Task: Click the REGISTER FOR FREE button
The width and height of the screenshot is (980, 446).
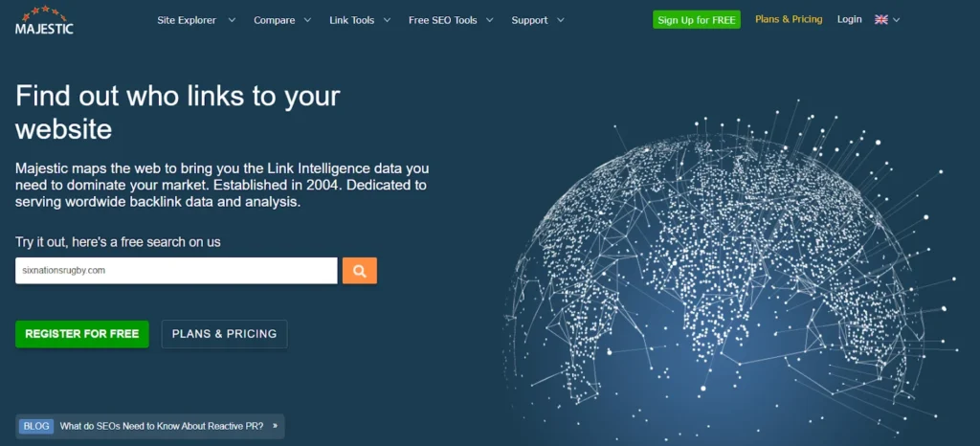Action: tap(81, 334)
